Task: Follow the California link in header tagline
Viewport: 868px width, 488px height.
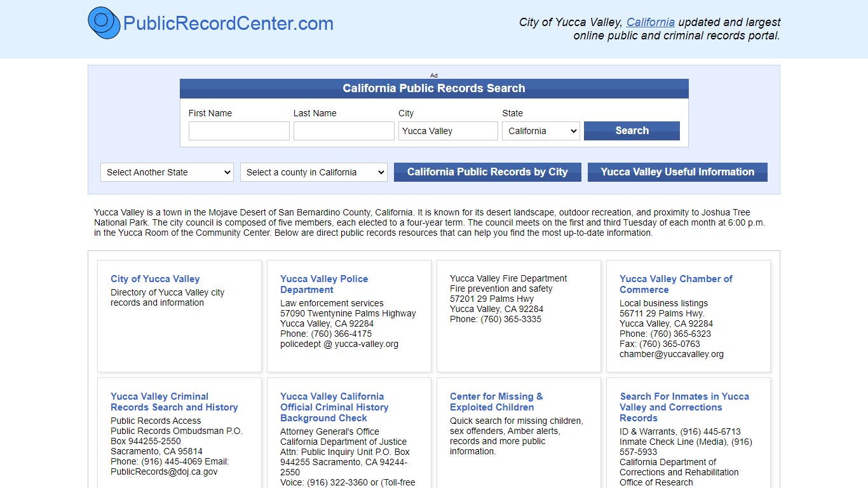Action: pos(651,22)
